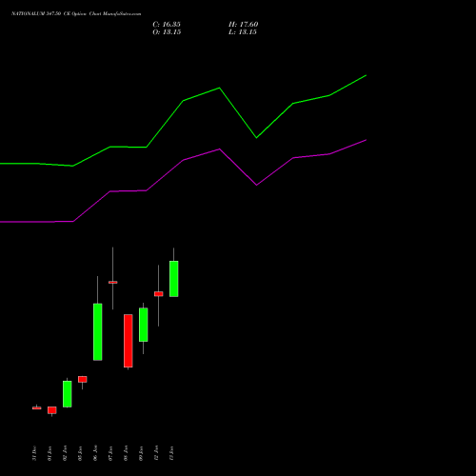Image resolution: width=476 pixels, height=476 pixels.
Task: Click the '02 Jan' date label
Action: (65, 453)
